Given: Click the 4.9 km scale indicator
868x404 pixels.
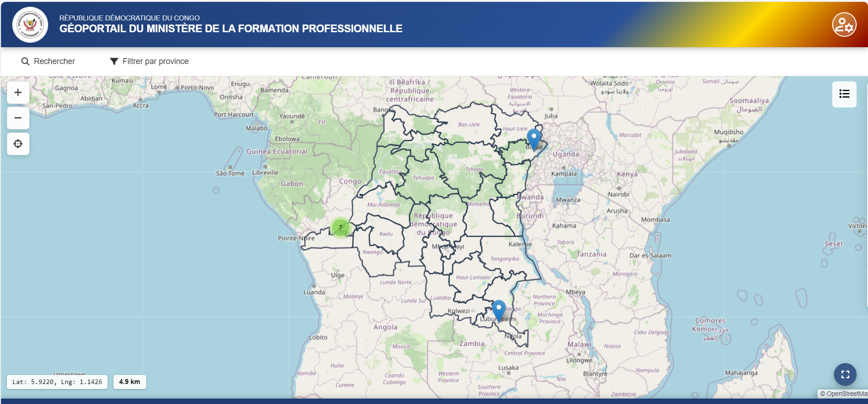Looking at the screenshot, I should (129, 382).
